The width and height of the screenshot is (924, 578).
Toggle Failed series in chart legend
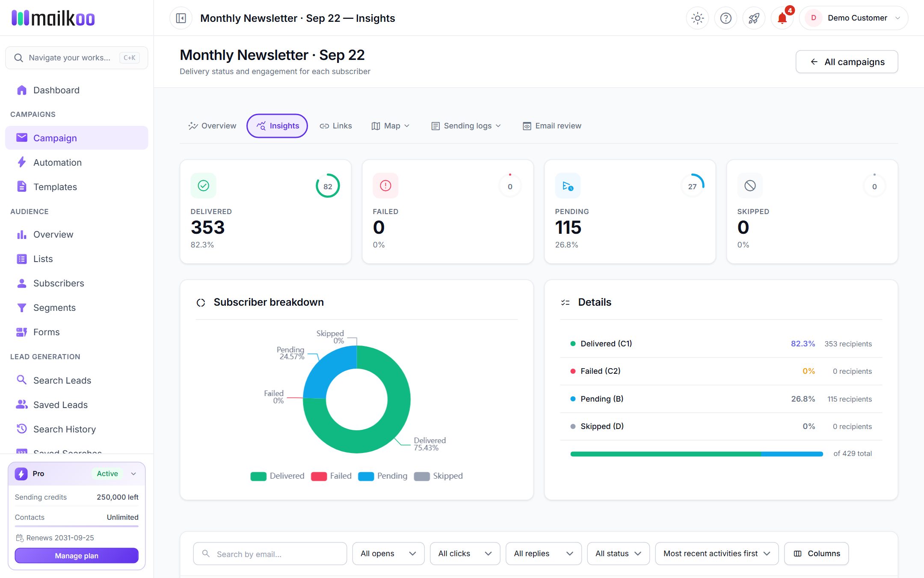click(331, 476)
